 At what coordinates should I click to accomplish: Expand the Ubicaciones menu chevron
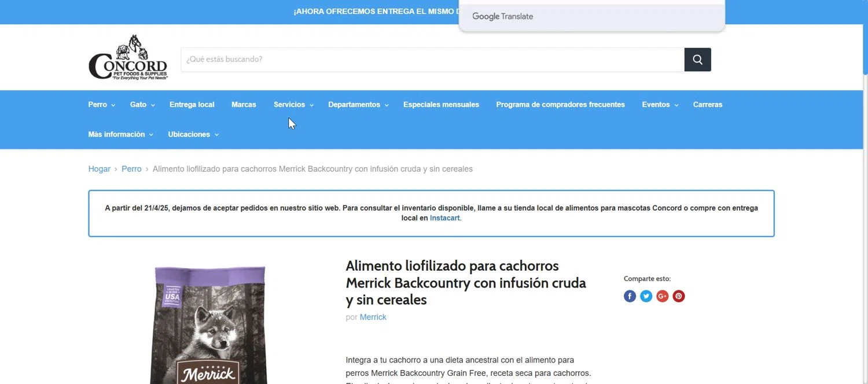[216, 135]
